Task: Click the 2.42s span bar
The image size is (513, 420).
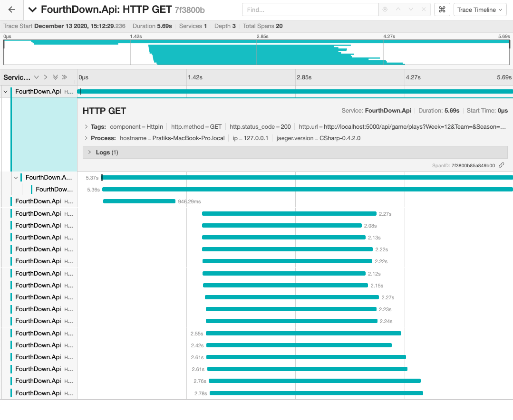Action: tap(299, 345)
